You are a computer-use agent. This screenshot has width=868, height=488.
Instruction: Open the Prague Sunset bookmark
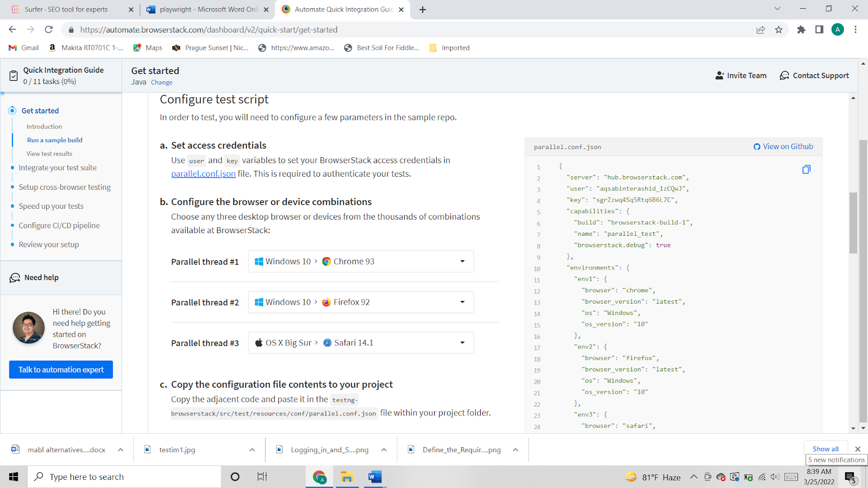coord(210,48)
